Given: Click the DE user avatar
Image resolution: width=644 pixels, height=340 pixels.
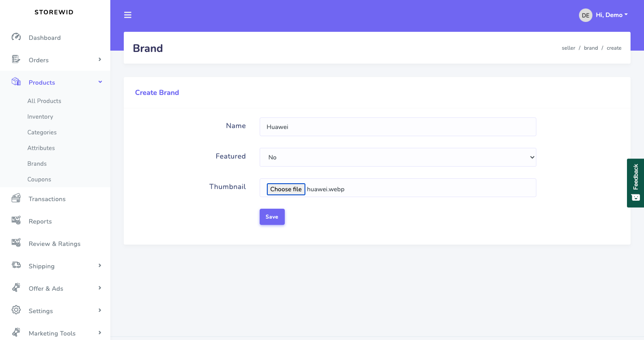Looking at the screenshot, I should pos(585,15).
